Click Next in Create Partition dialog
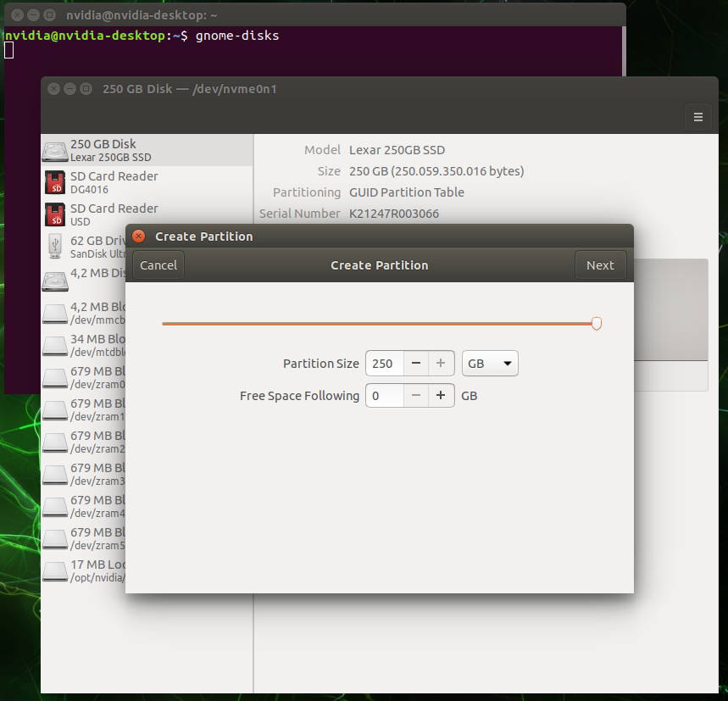The image size is (728, 701). coord(600,265)
